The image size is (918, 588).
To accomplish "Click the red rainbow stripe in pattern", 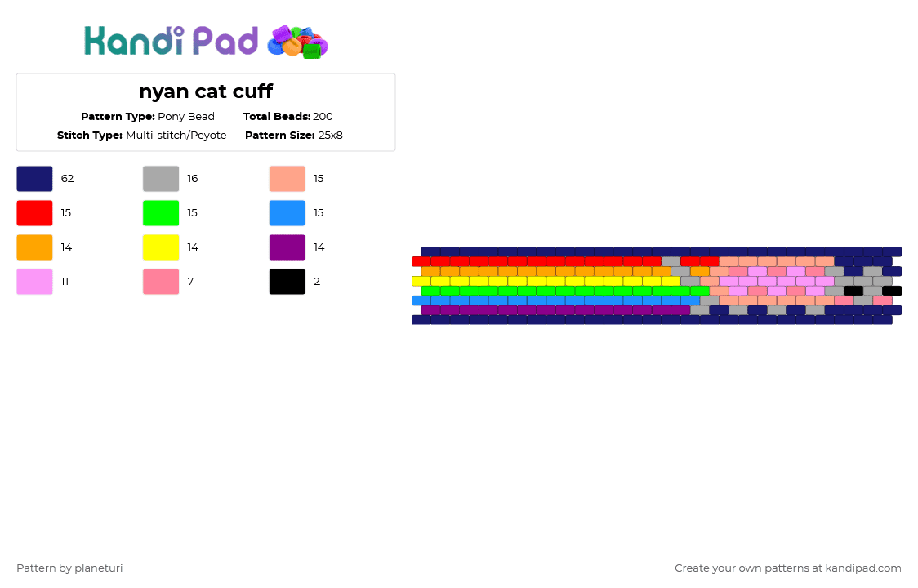I will point(537,262).
